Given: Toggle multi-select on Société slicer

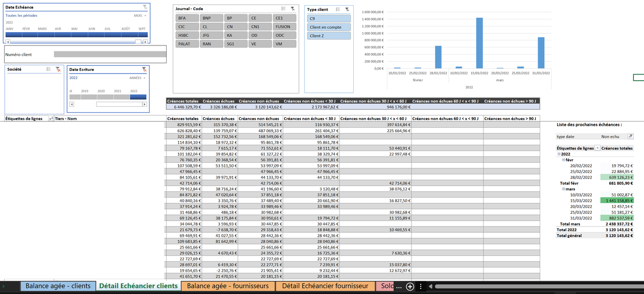Looking at the screenshot, I should coord(49,69).
